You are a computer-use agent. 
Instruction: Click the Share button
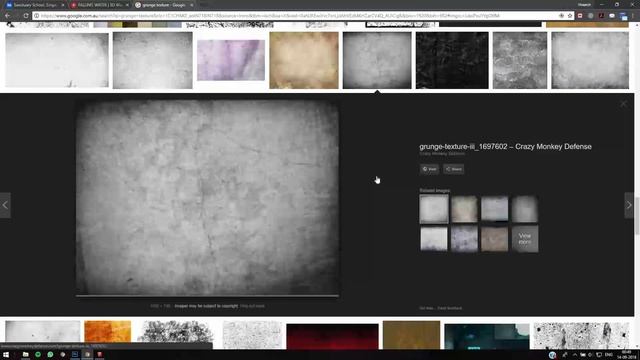[453, 169]
